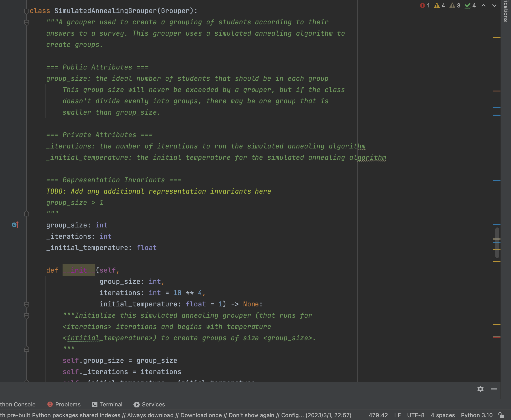This screenshot has width=511, height=420.
Task: Open tool window settings gear
Action: point(480,389)
